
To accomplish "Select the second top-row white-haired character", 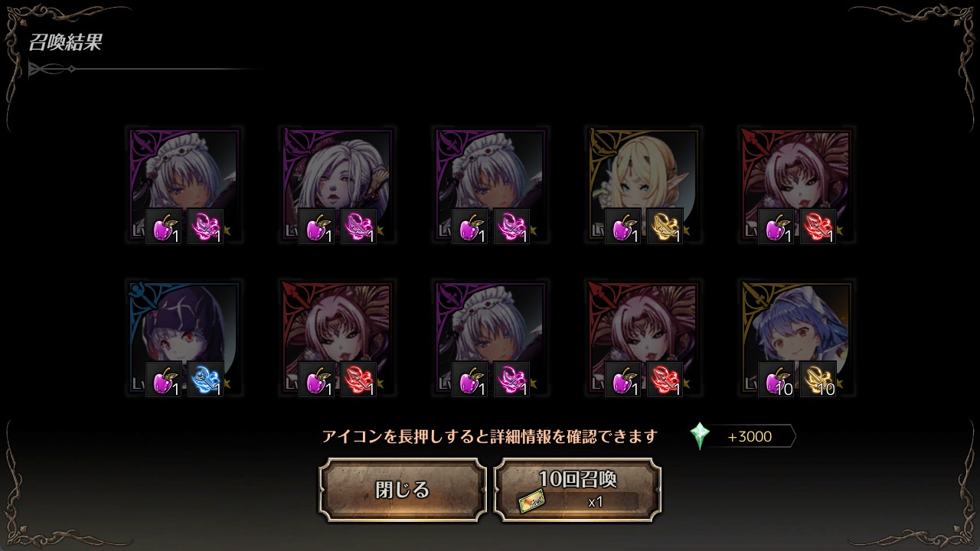I will [x=338, y=185].
